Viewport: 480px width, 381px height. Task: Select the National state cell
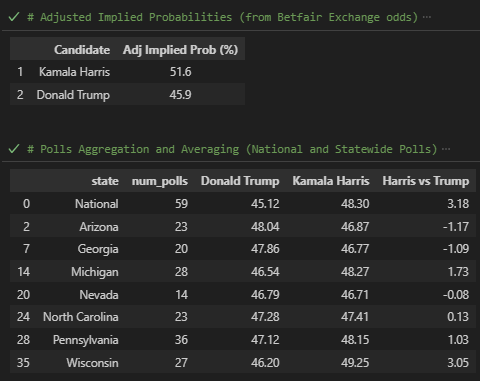point(97,204)
